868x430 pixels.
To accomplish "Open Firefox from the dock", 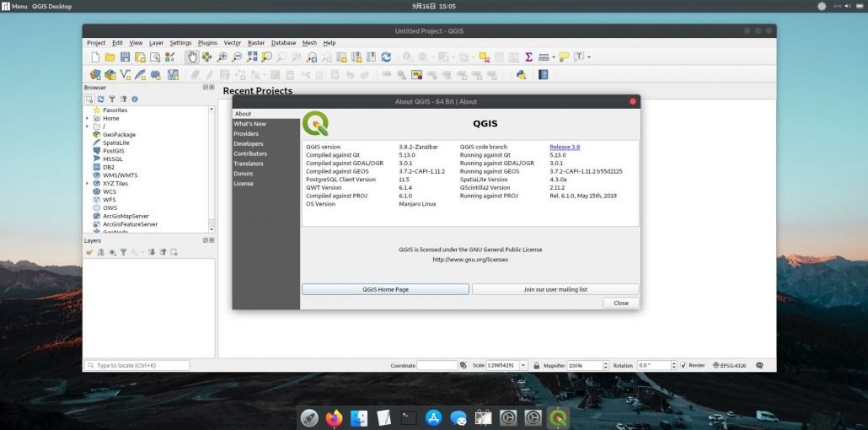I will pyautogui.click(x=334, y=418).
